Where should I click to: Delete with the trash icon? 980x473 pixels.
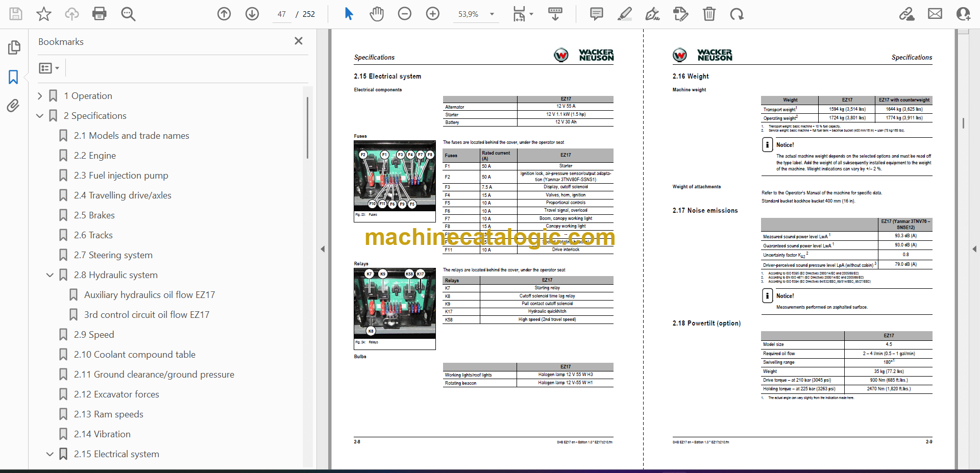(709, 14)
